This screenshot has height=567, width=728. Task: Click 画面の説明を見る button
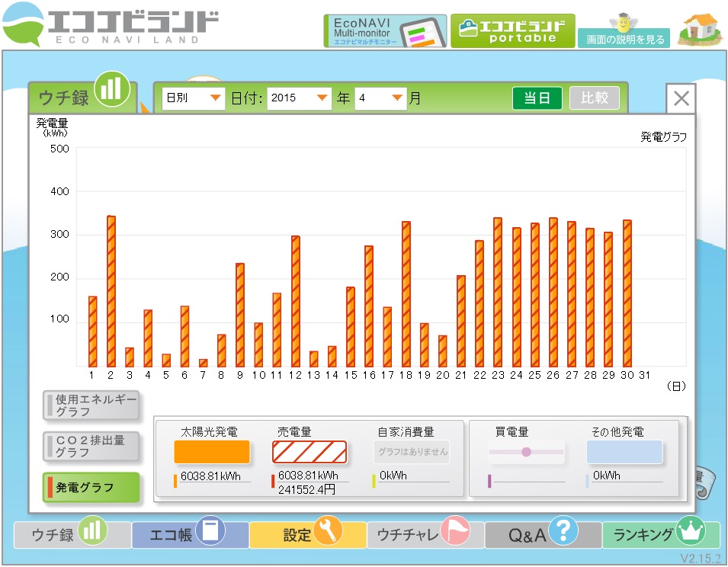pyautogui.click(x=624, y=39)
